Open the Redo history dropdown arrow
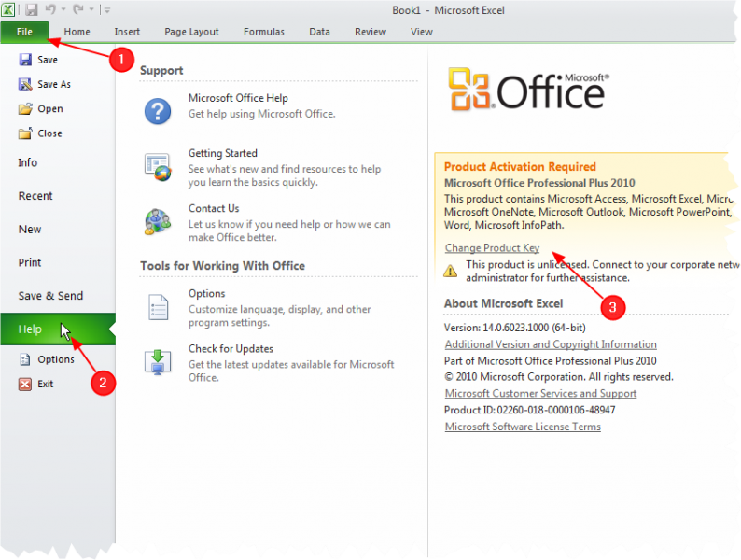This screenshot has width=741, height=560. tap(91, 9)
